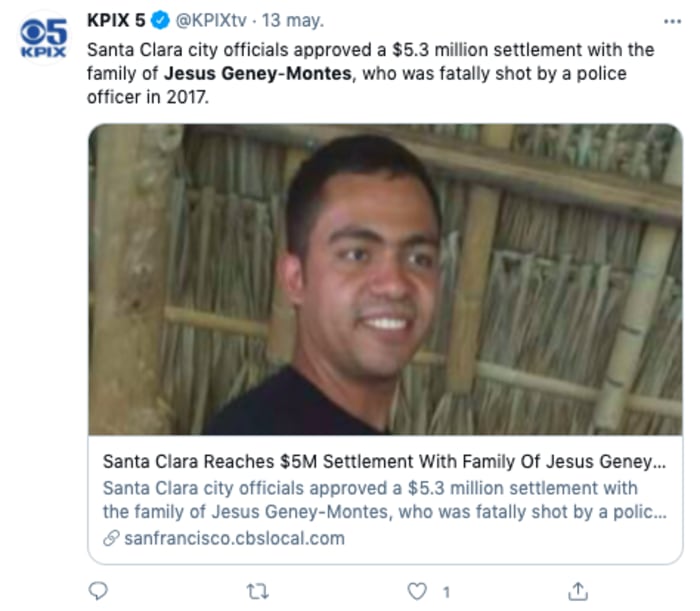Open the Santa Clara Reaches $5M Settlement headline
Viewport: 700px width, 611px height.
coord(385,463)
